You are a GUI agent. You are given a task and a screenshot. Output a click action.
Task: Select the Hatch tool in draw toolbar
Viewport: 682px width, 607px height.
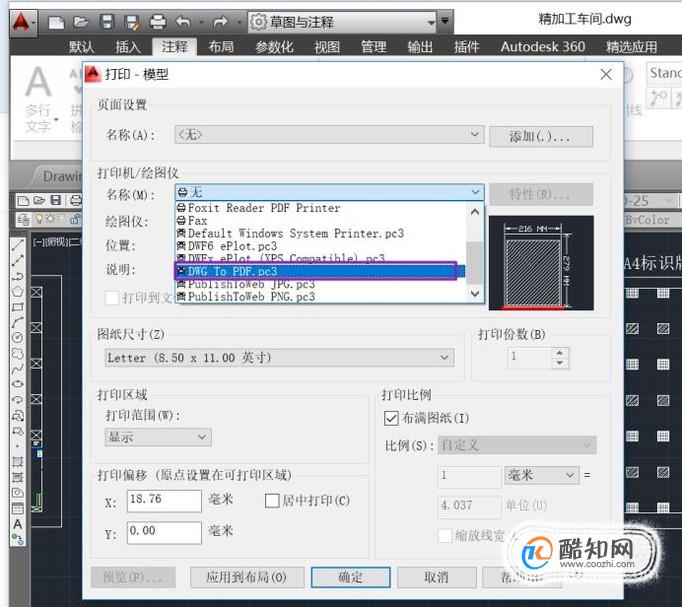[17, 462]
